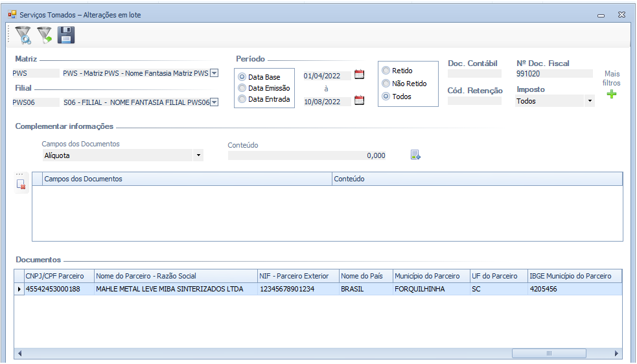Click the remove row icon beside the fields grid
637x364 pixels.
[x=21, y=185]
